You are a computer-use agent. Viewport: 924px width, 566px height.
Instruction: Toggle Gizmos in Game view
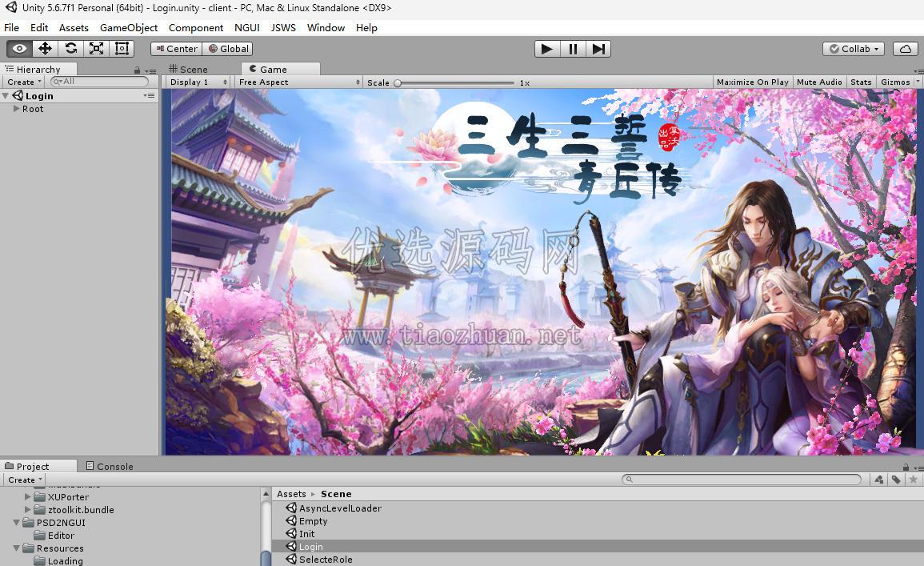895,82
